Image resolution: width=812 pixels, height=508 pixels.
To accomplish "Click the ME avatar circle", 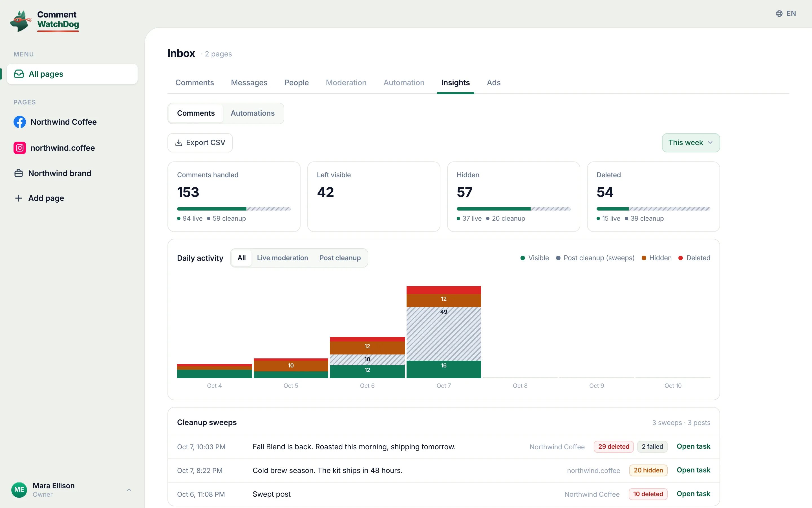I will (19, 490).
